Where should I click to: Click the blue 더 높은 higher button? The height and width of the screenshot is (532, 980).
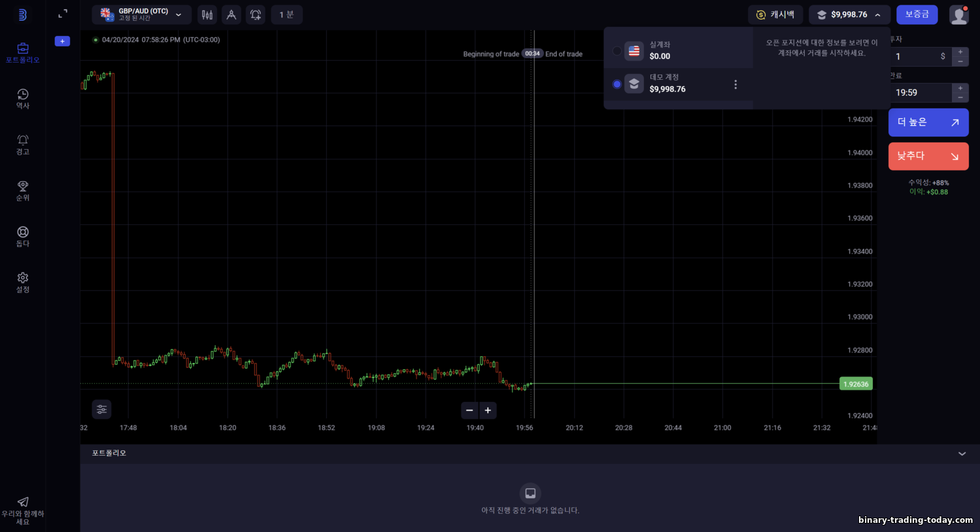[928, 122]
